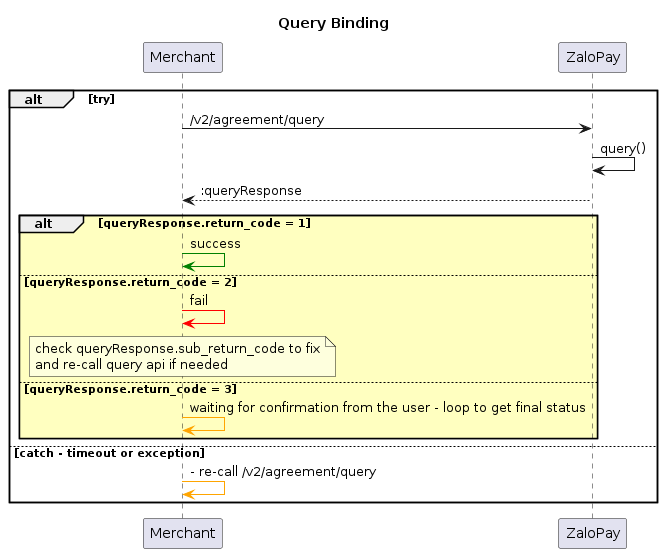This screenshot has width=663, height=553.
Task: Click the /v2/agreement/query message label
Action: tap(257, 120)
